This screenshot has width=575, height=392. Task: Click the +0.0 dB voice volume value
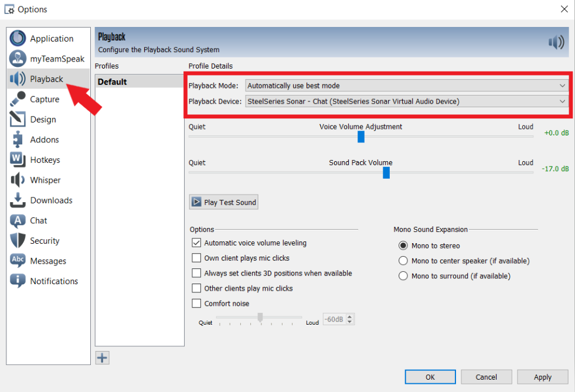[556, 133]
